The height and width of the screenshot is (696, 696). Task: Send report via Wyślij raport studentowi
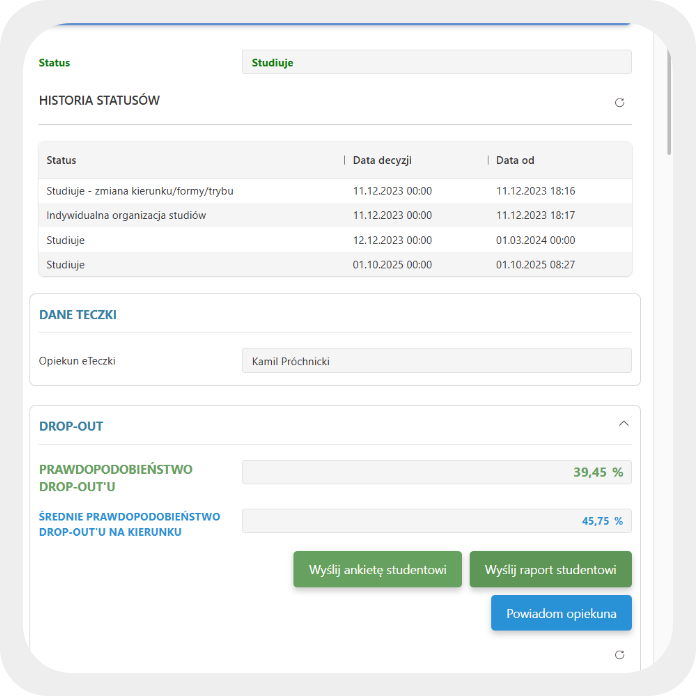(550, 569)
